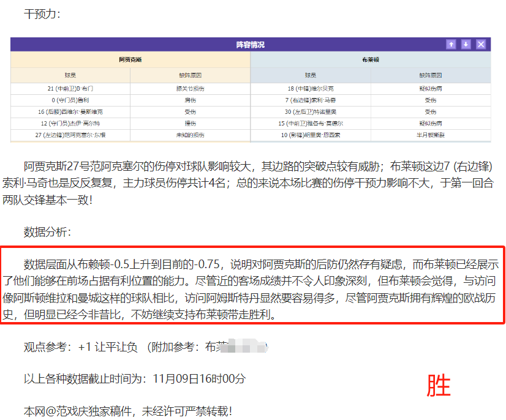
Task: Click the 膝关节损伤 injury cell
Action: 191,89
